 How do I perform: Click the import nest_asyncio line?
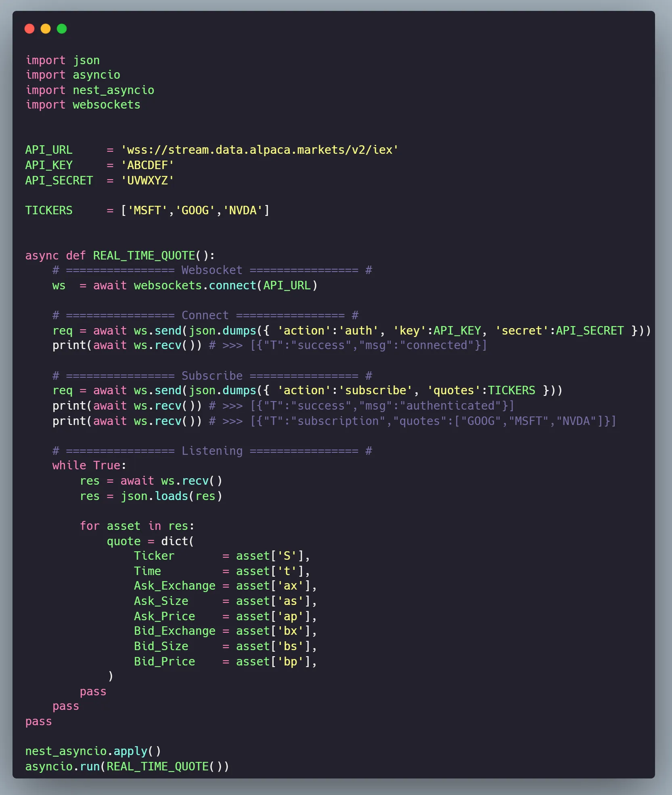coord(90,90)
